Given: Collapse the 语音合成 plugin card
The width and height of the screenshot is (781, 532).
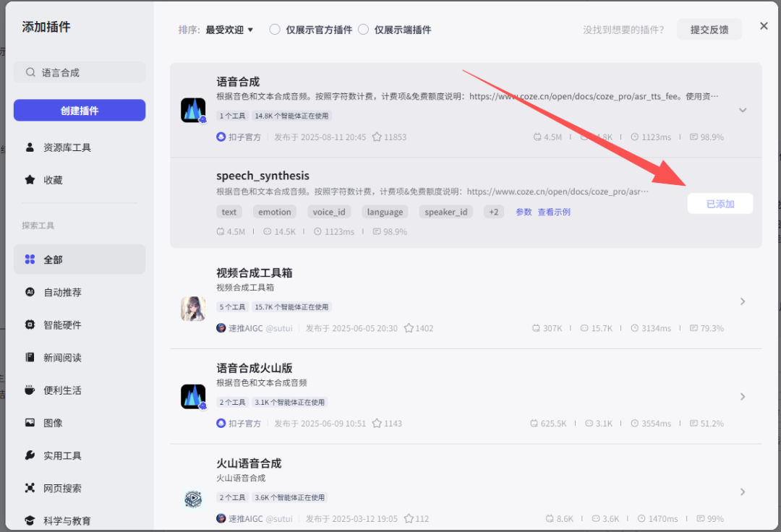Looking at the screenshot, I should point(743,110).
